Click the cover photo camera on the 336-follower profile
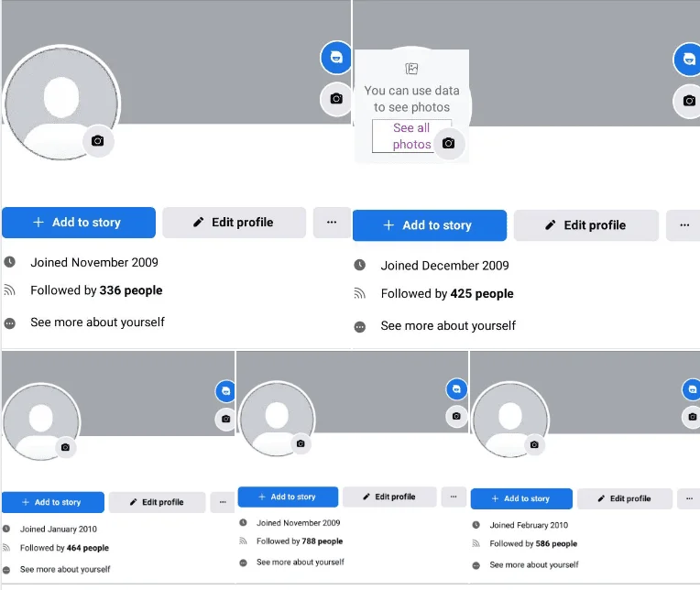Viewport: 700px width, 590px height. click(x=336, y=99)
